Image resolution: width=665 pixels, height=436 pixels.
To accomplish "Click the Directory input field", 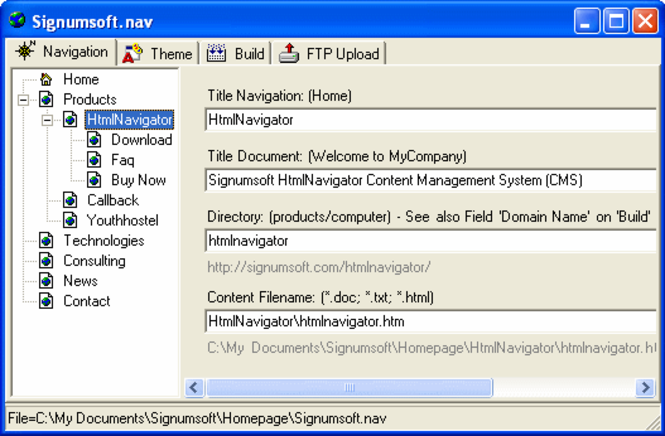I will click(x=430, y=241).
